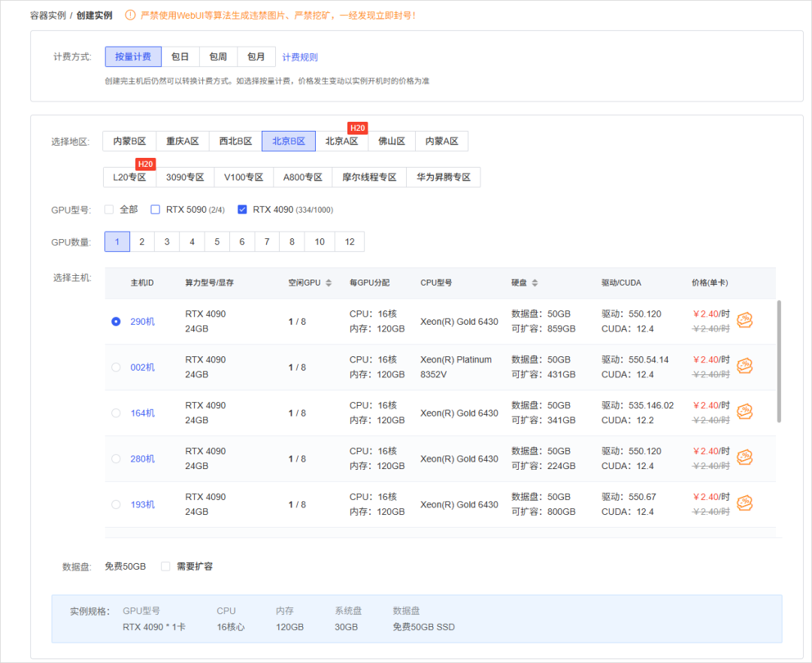
Task: Click the discount coupon icon for host 280机
Action: click(744, 458)
